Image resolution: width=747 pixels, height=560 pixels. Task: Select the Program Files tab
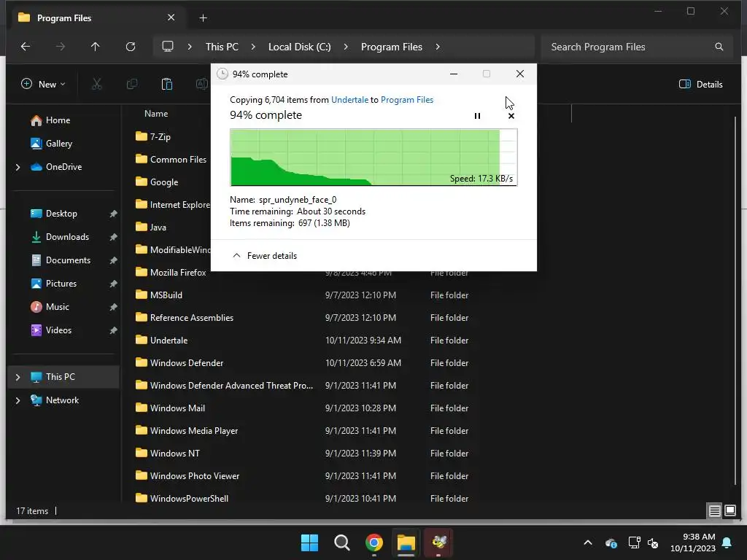point(97,17)
